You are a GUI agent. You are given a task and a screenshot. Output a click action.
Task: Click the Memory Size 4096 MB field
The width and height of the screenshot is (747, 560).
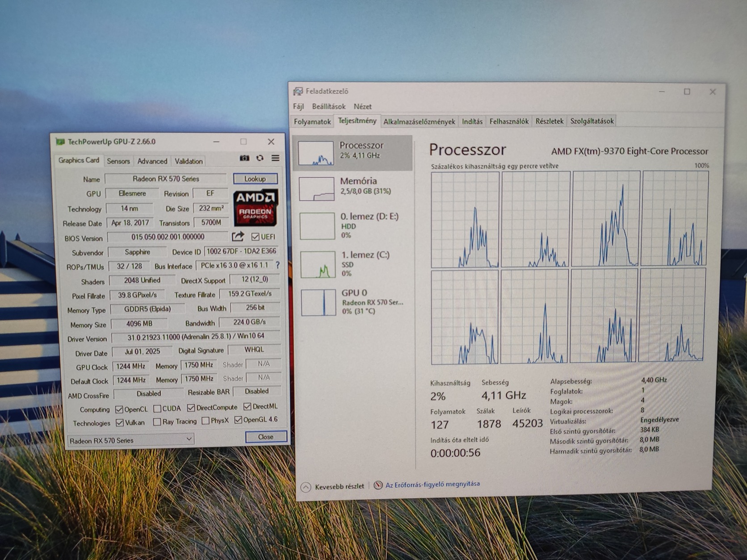click(x=139, y=323)
